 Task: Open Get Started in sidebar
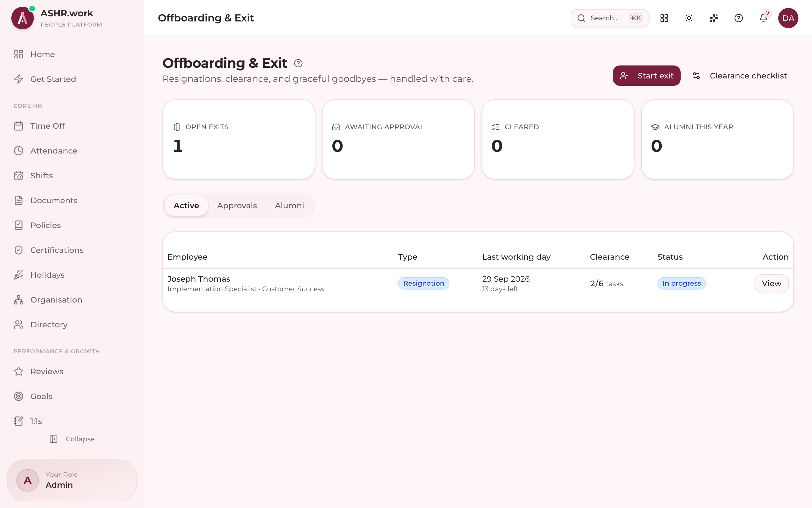click(72, 79)
